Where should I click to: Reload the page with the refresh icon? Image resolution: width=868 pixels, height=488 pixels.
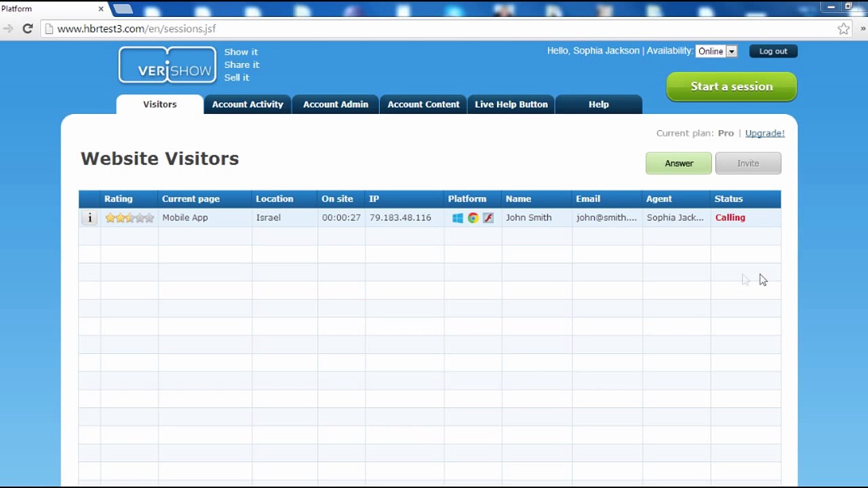[x=28, y=28]
